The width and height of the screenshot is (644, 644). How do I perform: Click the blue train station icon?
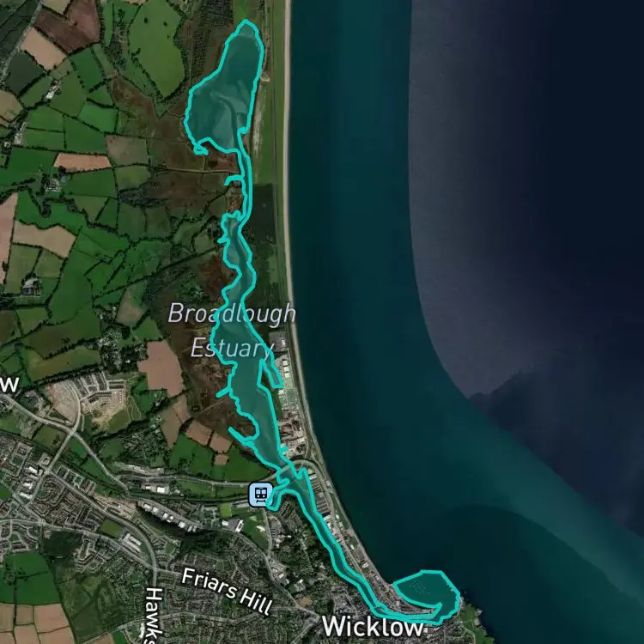click(x=260, y=495)
